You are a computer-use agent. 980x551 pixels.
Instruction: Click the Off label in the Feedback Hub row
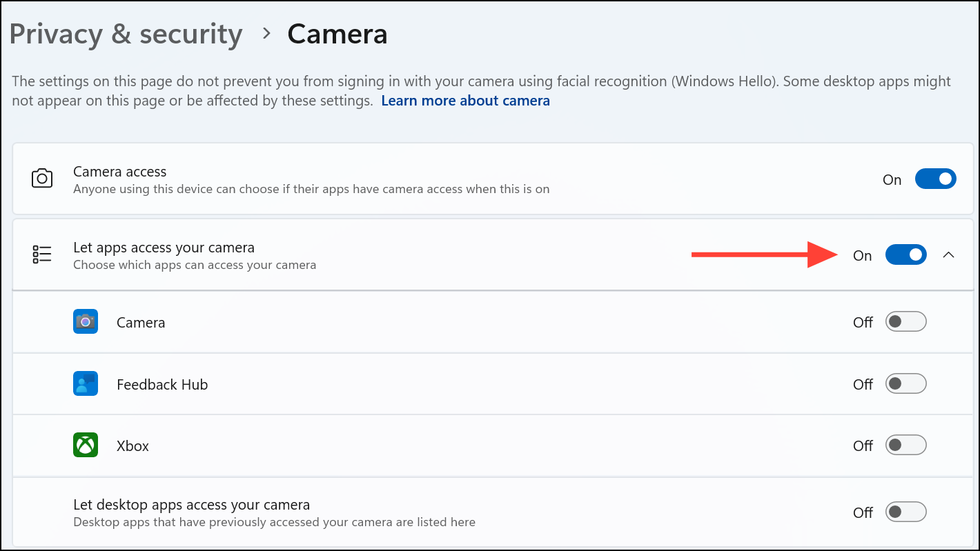(x=863, y=384)
